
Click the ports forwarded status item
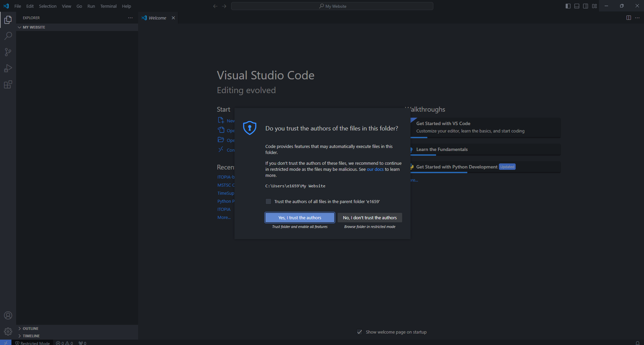[x=82, y=343]
